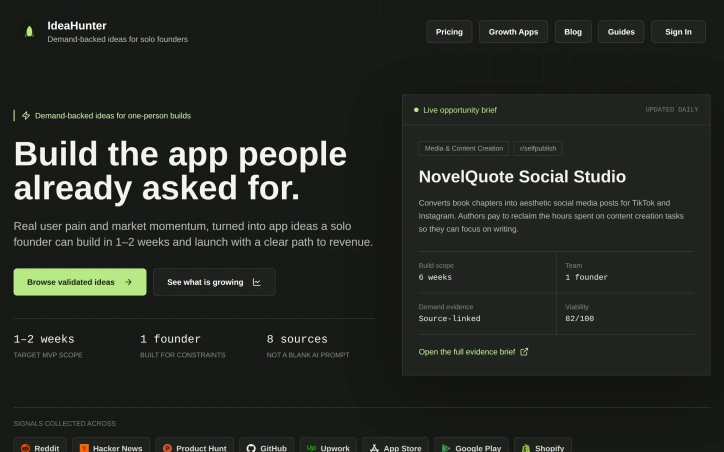Click the Upwork source chip label
Screen dimensions: 724x452
335,448
